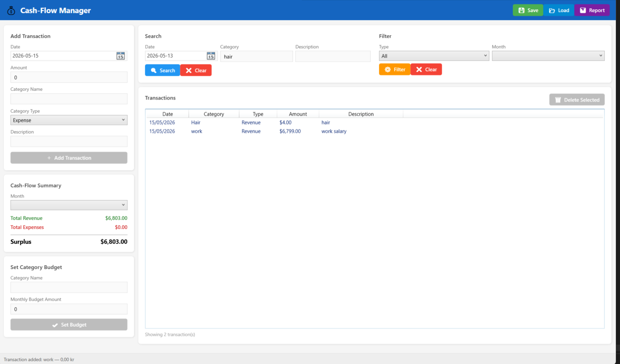
Task: Open the Add Transaction date calendar picker
Action: click(121, 56)
